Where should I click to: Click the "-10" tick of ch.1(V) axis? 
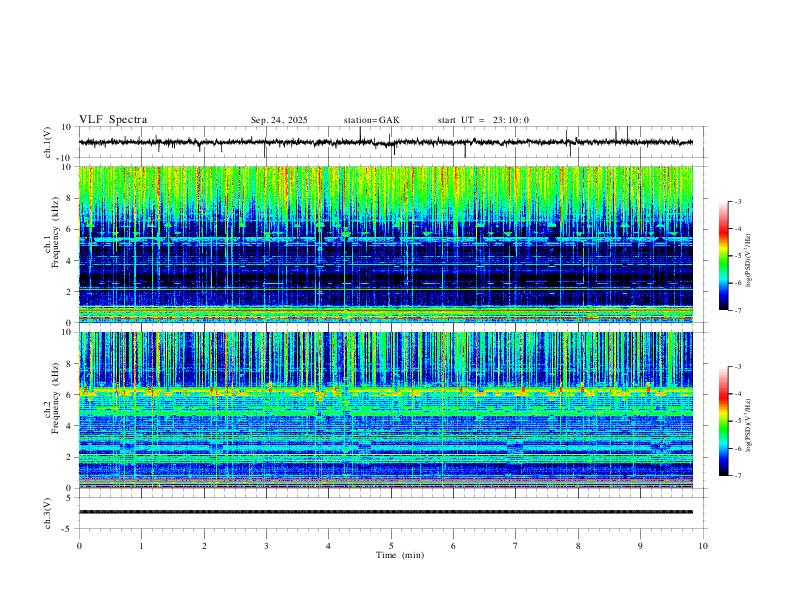point(65,158)
